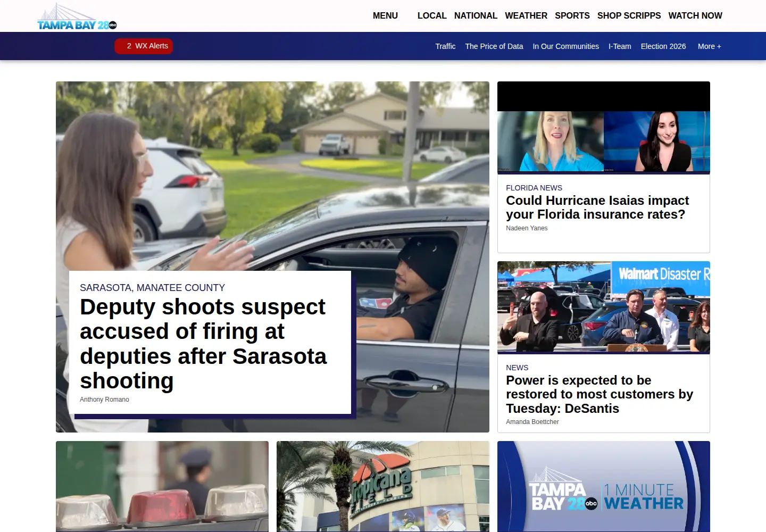Read the Hurricane Isaias insurance rates story
Image resolution: width=766 pixels, height=532 pixels.
tap(597, 207)
